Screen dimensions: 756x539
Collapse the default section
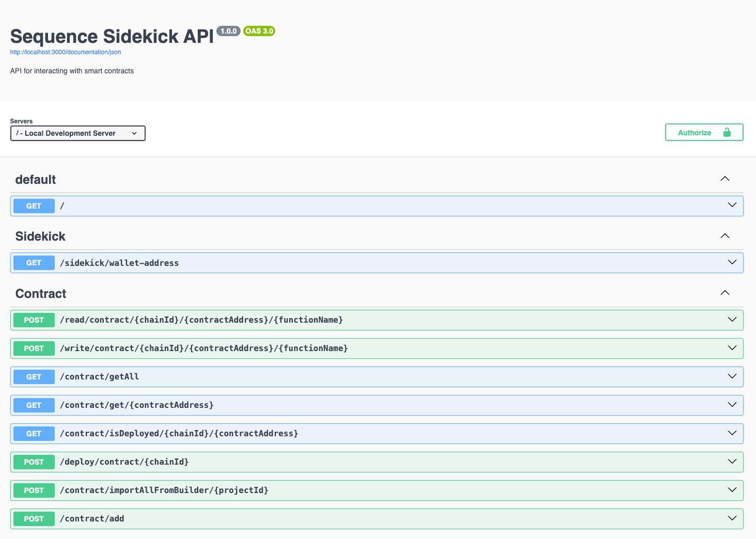725,179
